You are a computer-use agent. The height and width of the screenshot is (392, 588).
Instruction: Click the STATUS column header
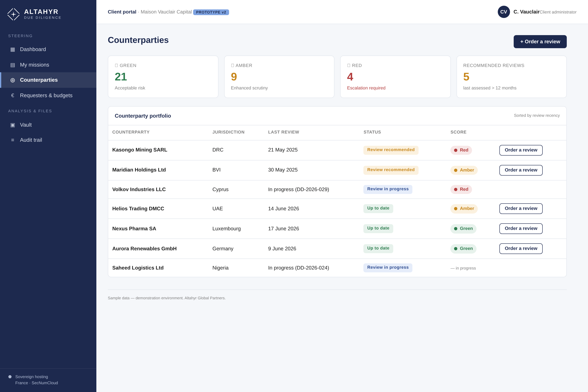372,132
